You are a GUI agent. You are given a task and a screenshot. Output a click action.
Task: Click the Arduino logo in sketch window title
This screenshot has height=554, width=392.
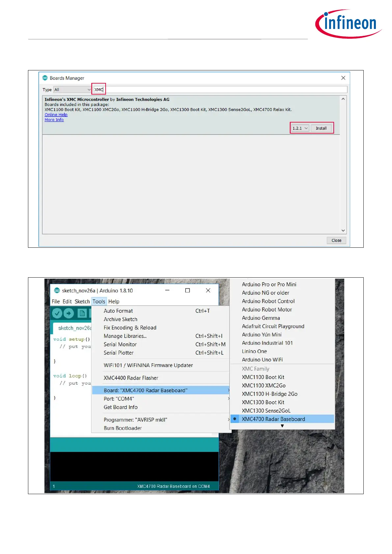tap(57, 290)
